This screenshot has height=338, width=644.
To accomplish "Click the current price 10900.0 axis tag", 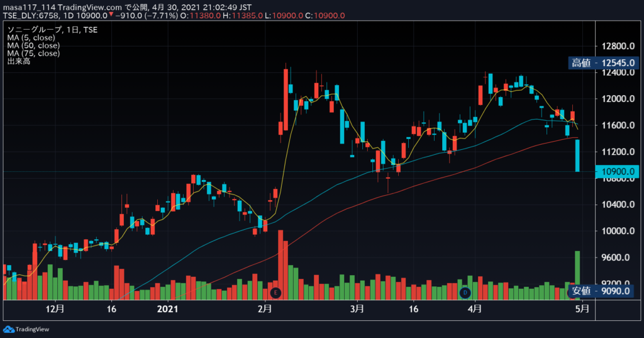I will pos(618,171).
